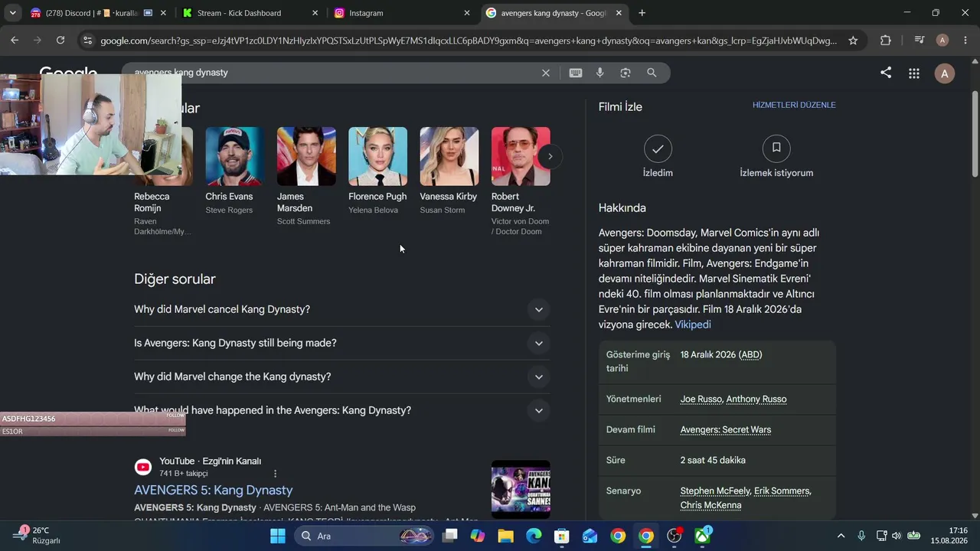View site information icon in address bar

87,41
